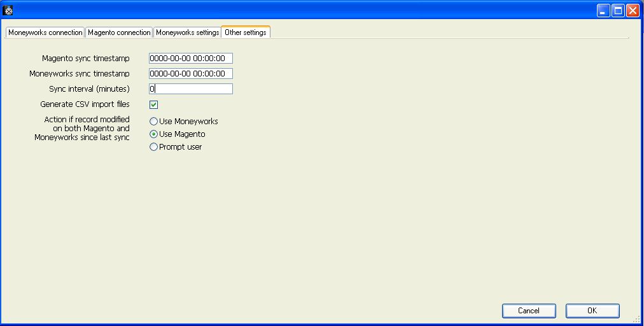Image resolution: width=644 pixels, height=326 pixels.
Task: Click the Generate CSV import files label
Action: [85, 104]
